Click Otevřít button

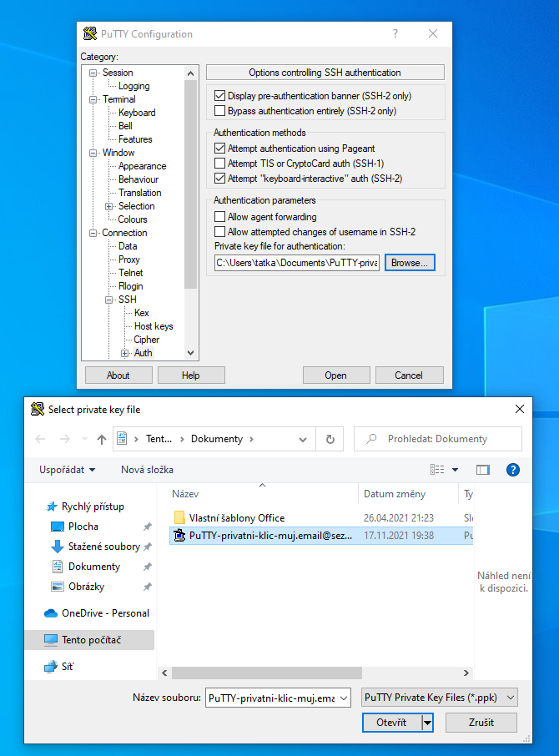click(392, 723)
